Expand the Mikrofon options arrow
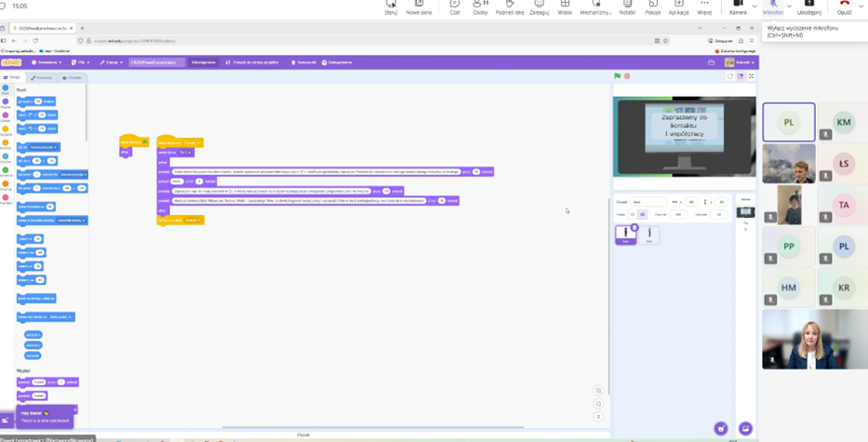Viewport: 868px width, 442px height. point(789,6)
